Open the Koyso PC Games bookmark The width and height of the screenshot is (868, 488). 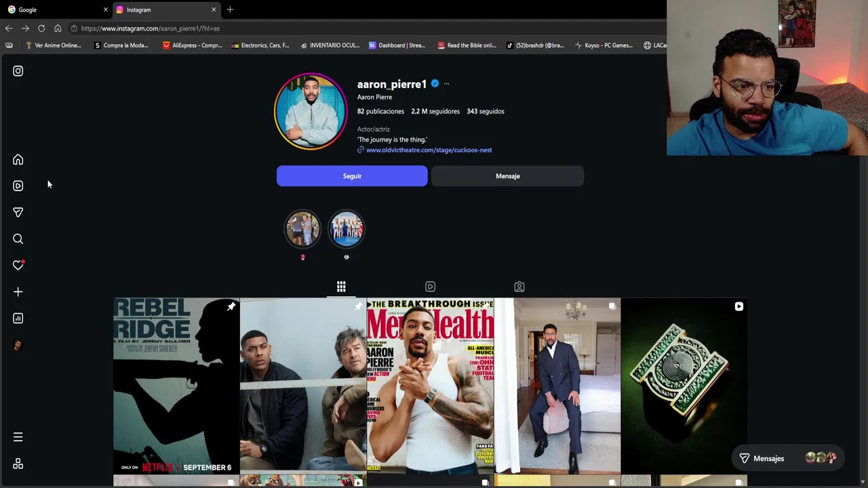tap(604, 45)
